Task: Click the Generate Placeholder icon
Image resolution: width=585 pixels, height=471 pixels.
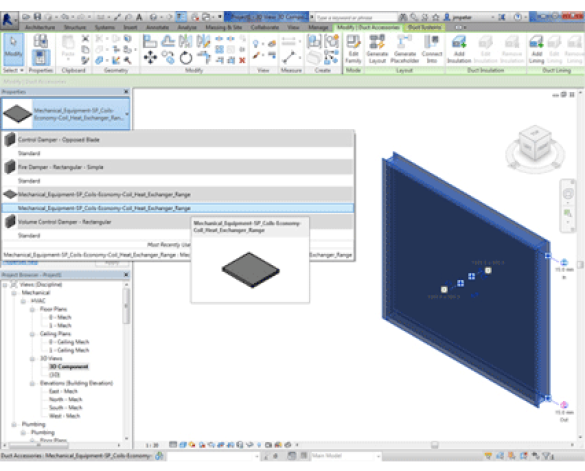Action: (404, 49)
